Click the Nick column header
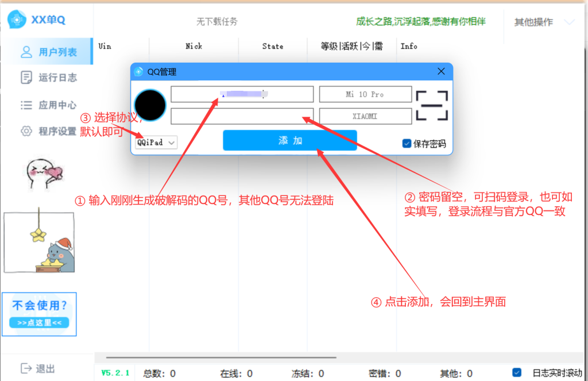Screen dimensions: 588x381 coord(194,46)
